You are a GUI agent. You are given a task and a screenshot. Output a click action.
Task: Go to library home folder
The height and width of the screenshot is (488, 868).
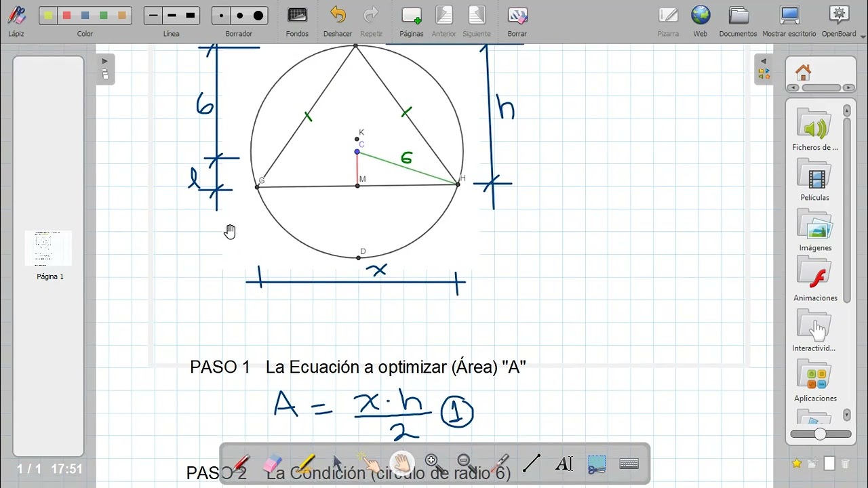(x=804, y=72)
